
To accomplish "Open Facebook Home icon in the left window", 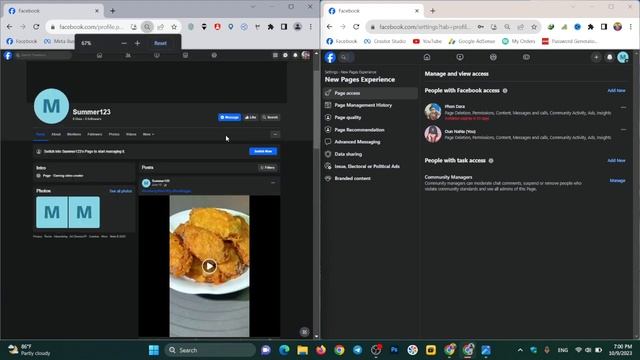I will pos(99,56).
